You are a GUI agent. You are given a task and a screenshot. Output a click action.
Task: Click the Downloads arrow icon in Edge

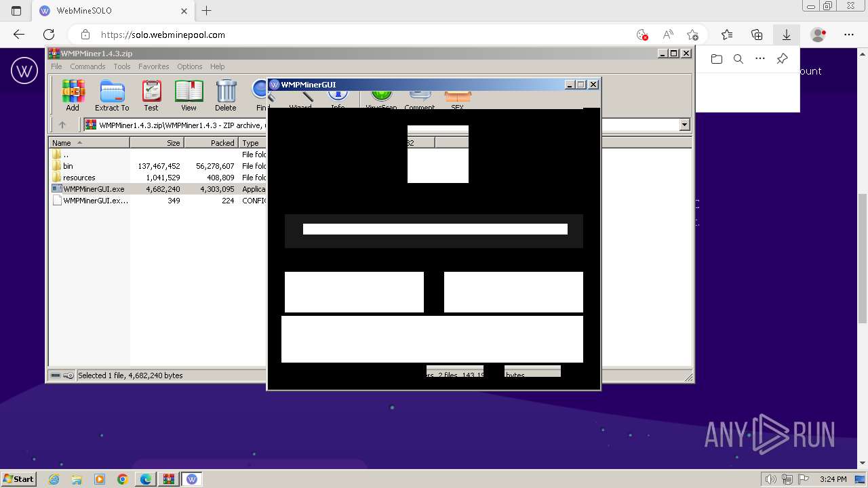[x=787, y=35]
